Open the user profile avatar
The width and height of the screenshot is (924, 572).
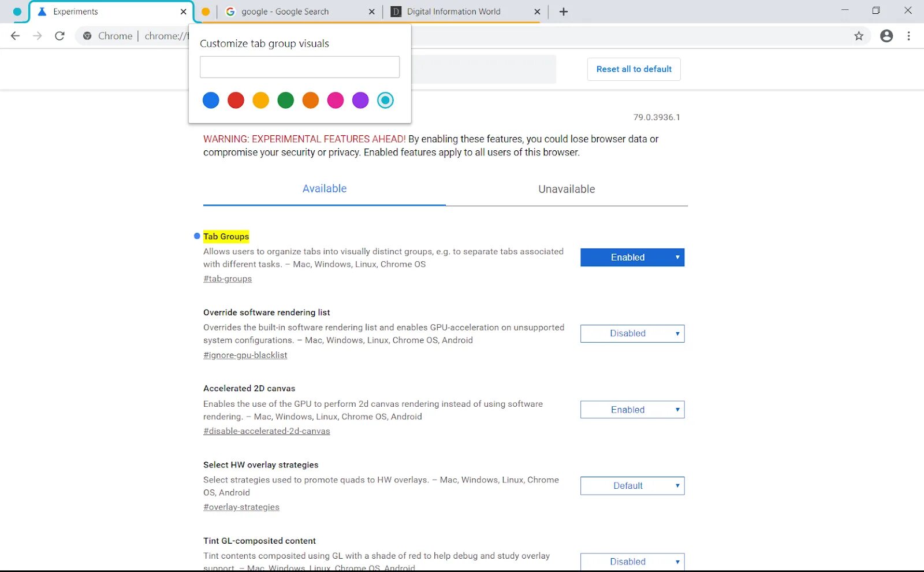tap(886, 36)
